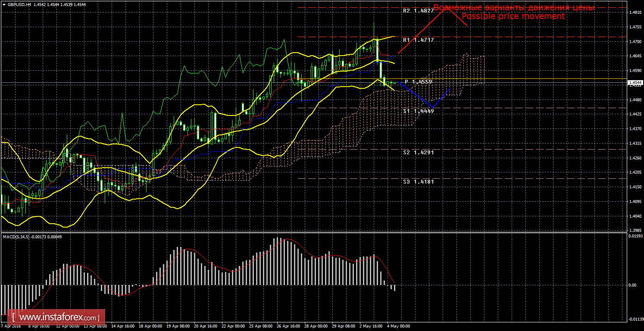Image resolution: width=644 pixels, height=331 pixels.
Task: Click the 26 Apr 16:00 time label
Action: coord(288,326)
